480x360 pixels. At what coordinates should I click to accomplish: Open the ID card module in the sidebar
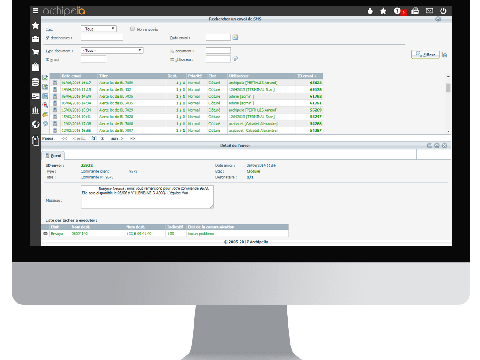pos(35,96)
